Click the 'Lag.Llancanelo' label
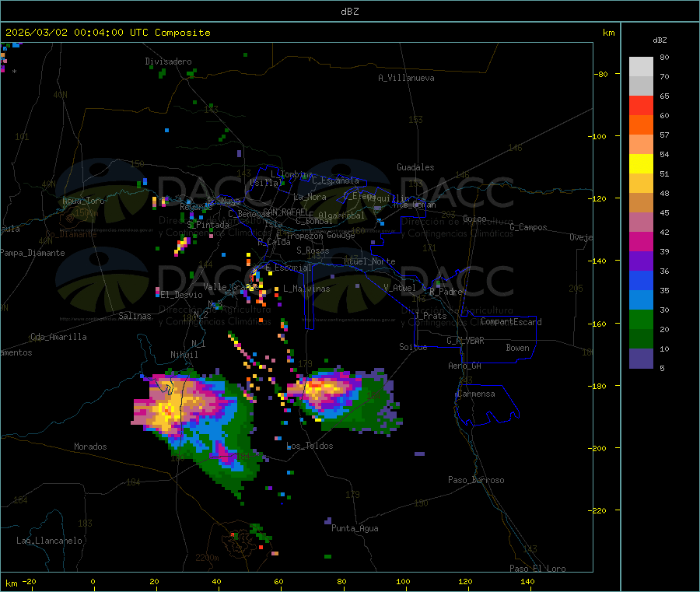 [50, 541]
